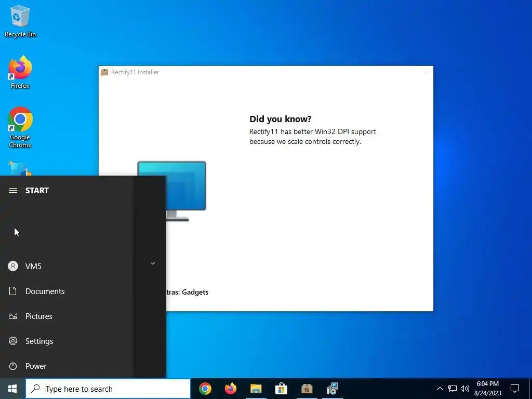Viewport: 532px width, 399px height.
Task: Open Documents from the Start menu
Action: tap(66, 291)
